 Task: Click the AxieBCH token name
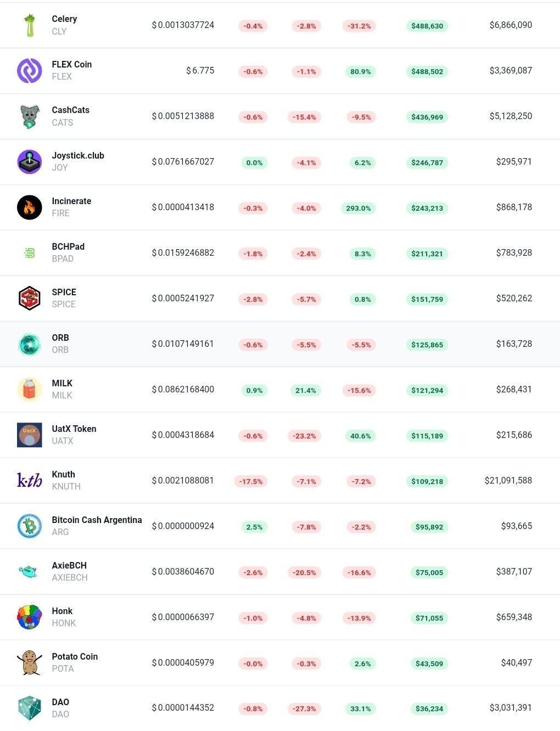pos(69,566)
